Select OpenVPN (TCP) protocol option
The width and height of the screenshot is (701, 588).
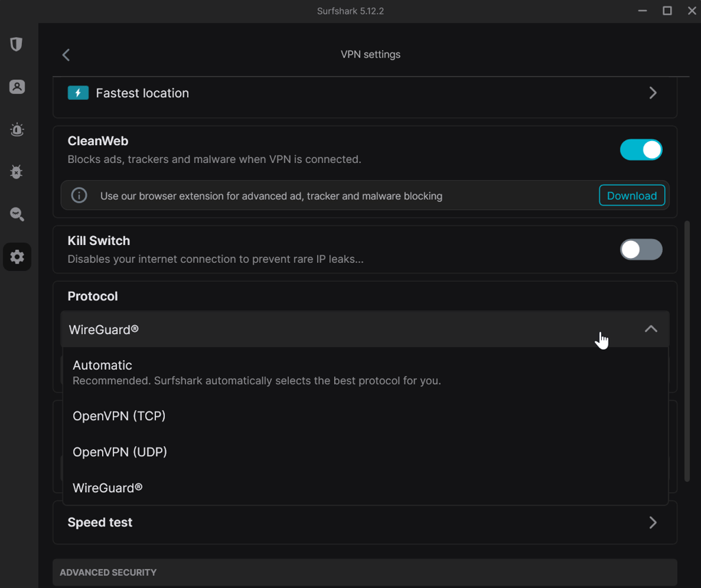pos(366,416)
